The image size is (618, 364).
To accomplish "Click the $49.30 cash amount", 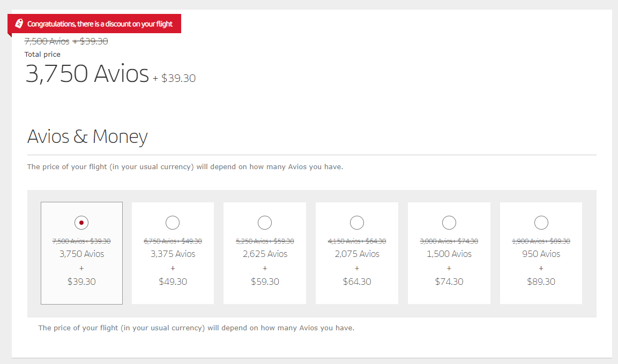I will tap(173, 282).
